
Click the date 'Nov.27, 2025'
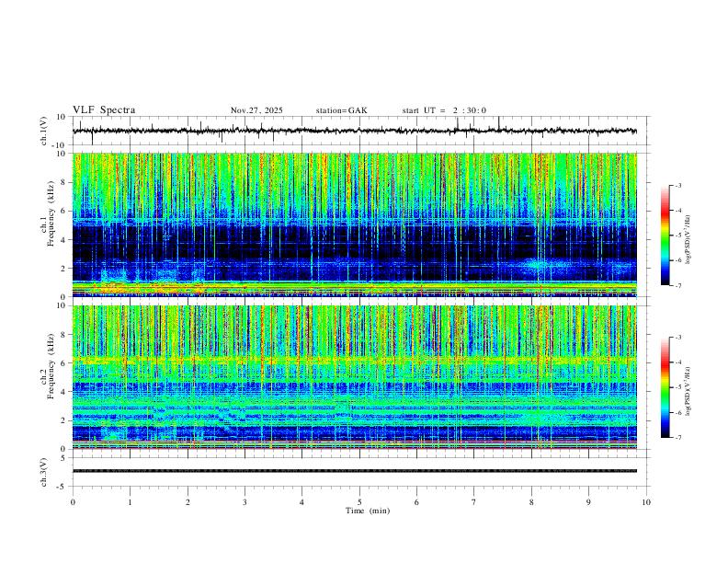tap(256, 110)
